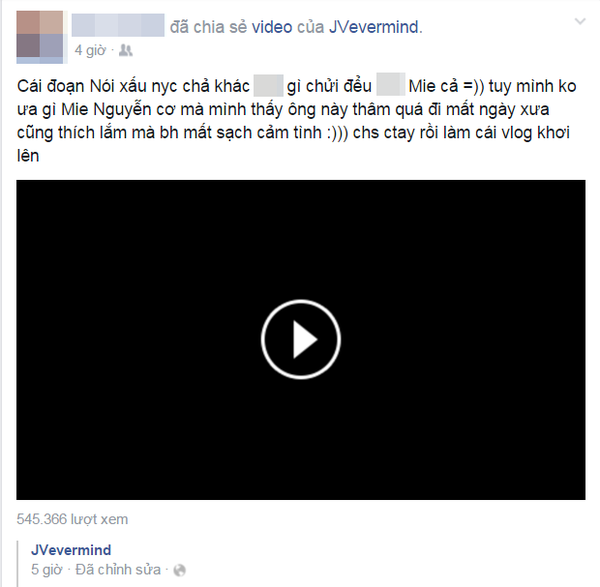Click the '4 giờ' post timestamp
The width and height of the screenshot is (600, 587).
tap(90, 50)
